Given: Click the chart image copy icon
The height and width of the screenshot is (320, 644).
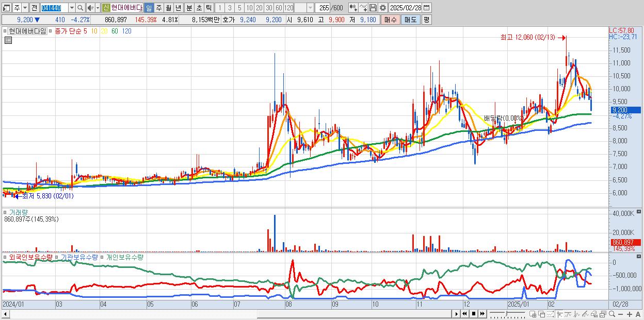Looking at the screenshot, I should pyautogui.click(x=603, y=314).
